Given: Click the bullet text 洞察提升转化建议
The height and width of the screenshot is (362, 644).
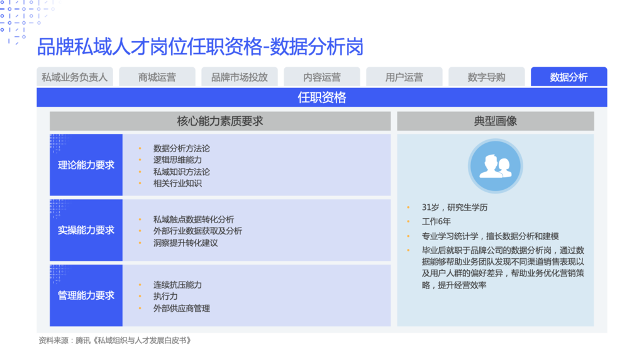Looking at the screenshot, I should (186, 243).
